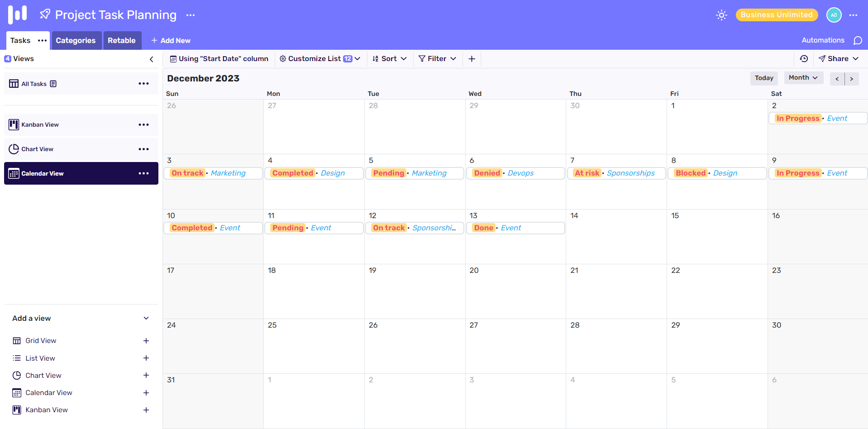This screenshot has height=429, width=868.
Task: Click the version history clock icon
Action: pos(804,59)
